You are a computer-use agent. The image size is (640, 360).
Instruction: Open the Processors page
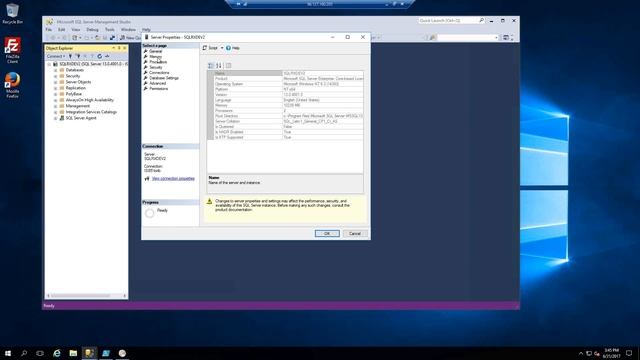tap(158, 62)
